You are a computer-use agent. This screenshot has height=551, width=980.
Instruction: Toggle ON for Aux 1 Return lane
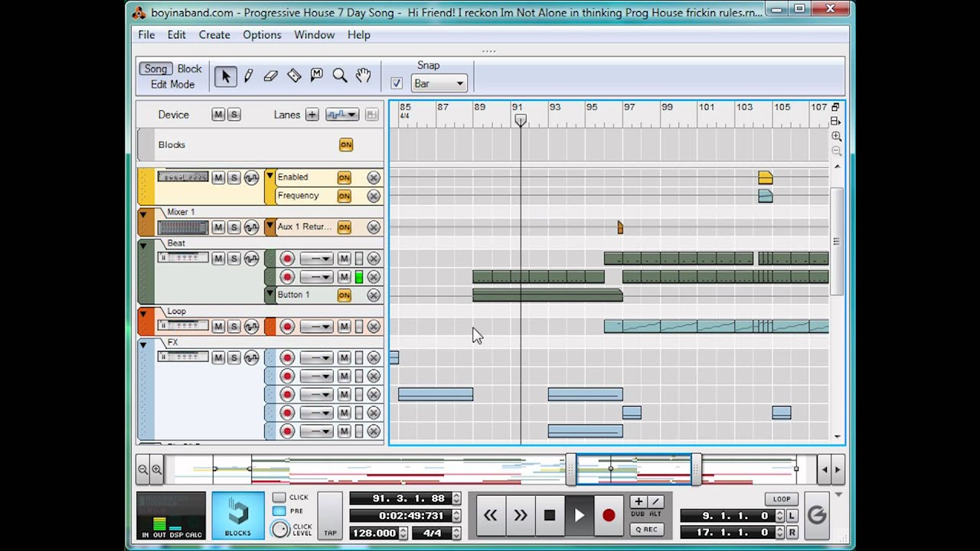345,227
